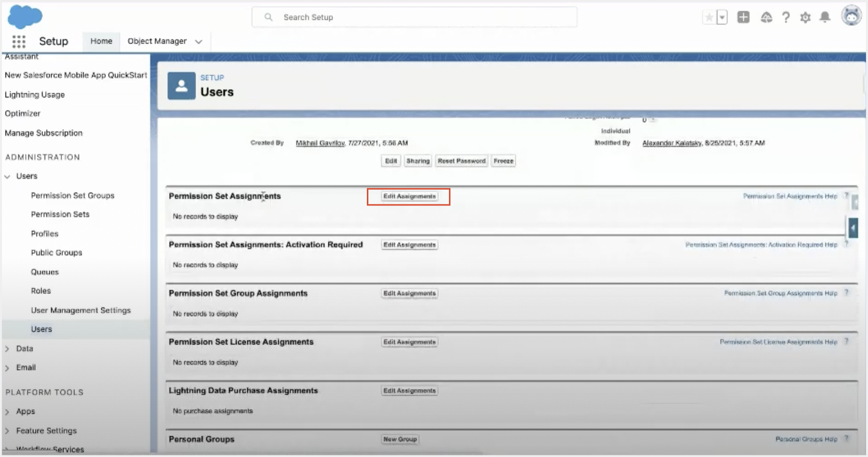Open Profiles in the sidebar
Screen dimensions: 868x457
point(45,234)
